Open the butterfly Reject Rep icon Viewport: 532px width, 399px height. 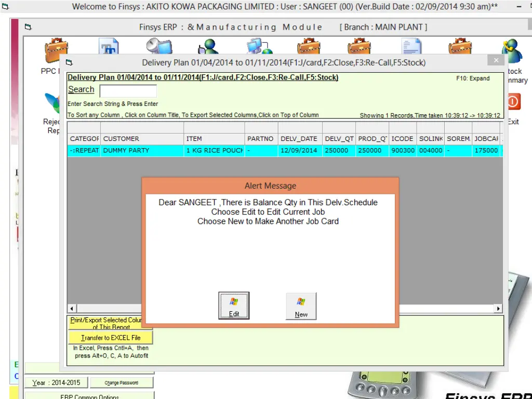[x=52, y=103]
